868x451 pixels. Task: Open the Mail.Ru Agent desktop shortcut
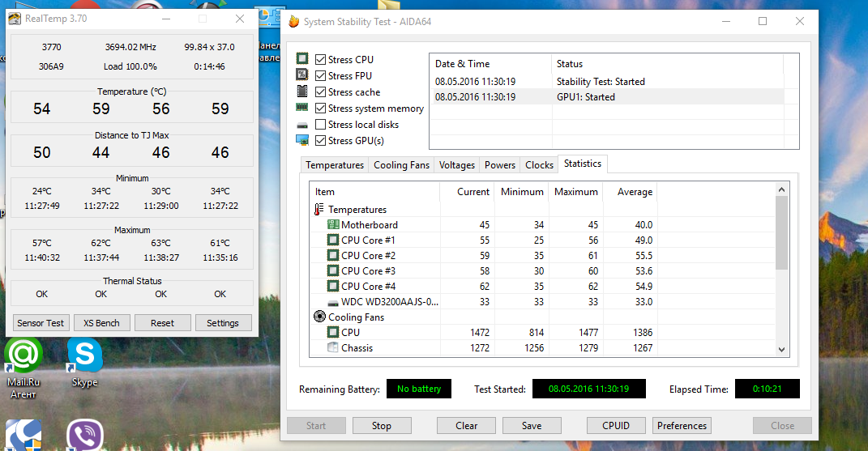coord(24,368)
